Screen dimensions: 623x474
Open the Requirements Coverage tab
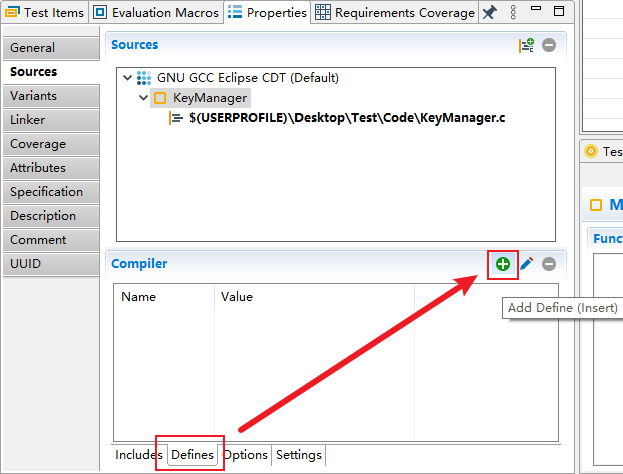(x=395, y=12)
